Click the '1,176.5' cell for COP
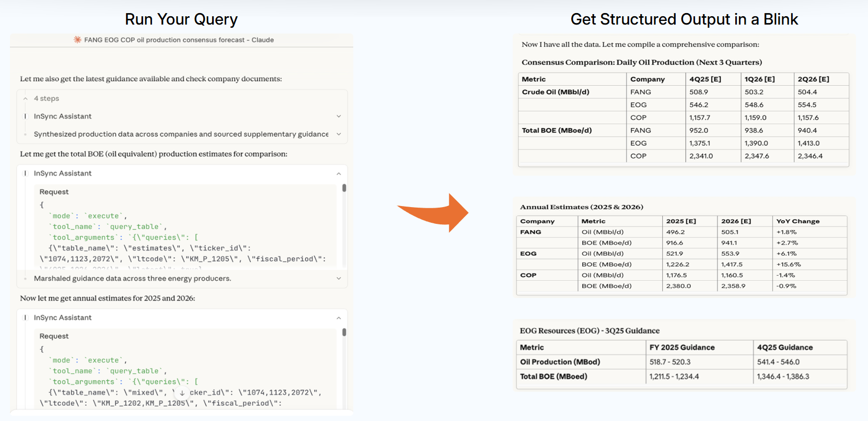Viewport: 868px width, 421px height. click(676, 275)
